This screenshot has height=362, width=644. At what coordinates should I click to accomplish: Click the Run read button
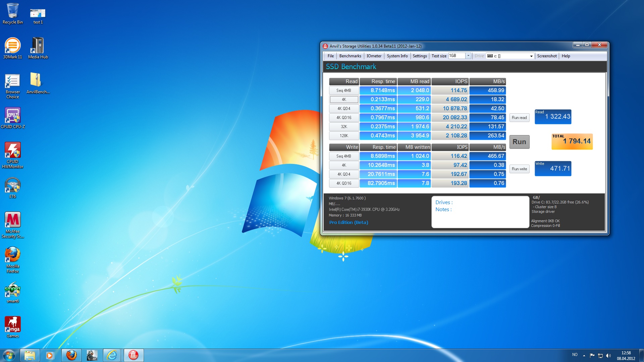[x=519, y=118]
